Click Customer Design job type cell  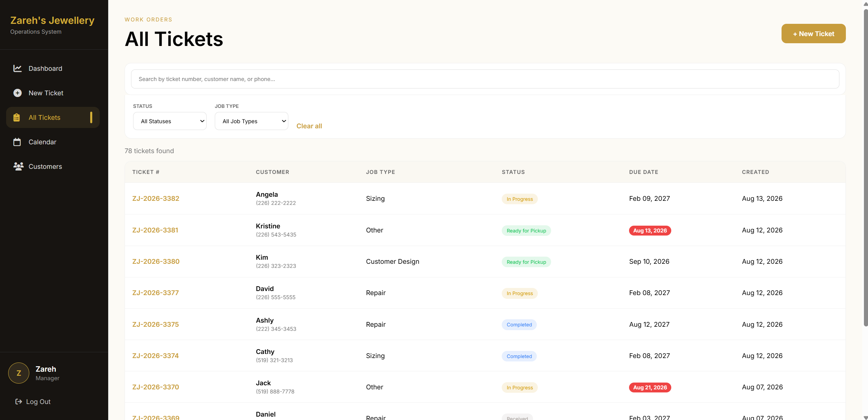392,261
